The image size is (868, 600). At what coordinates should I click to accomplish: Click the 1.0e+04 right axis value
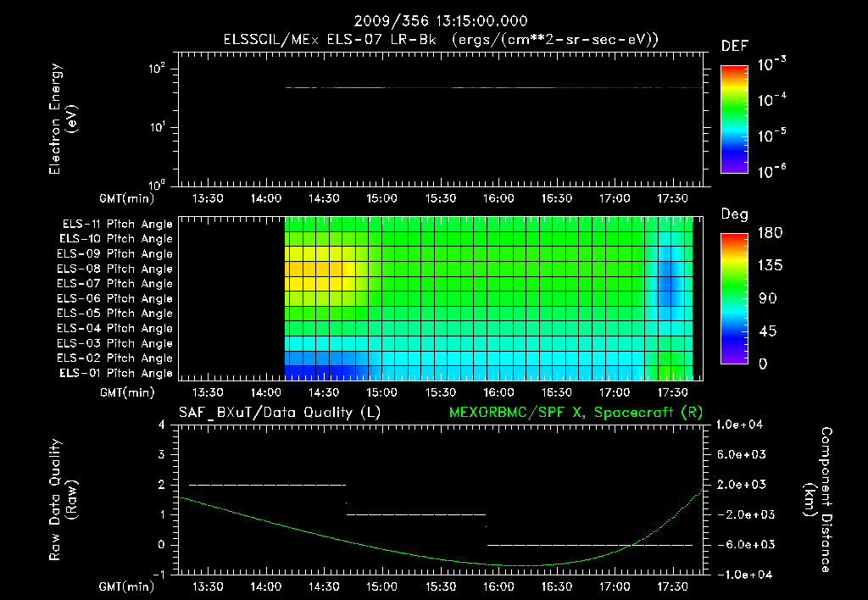click(739, 425)
